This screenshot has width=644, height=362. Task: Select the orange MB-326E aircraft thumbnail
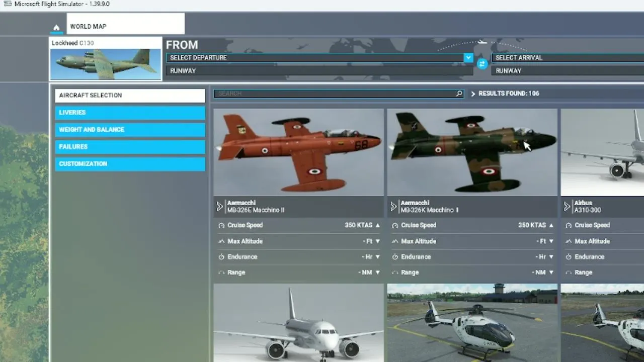coord(299,152)
